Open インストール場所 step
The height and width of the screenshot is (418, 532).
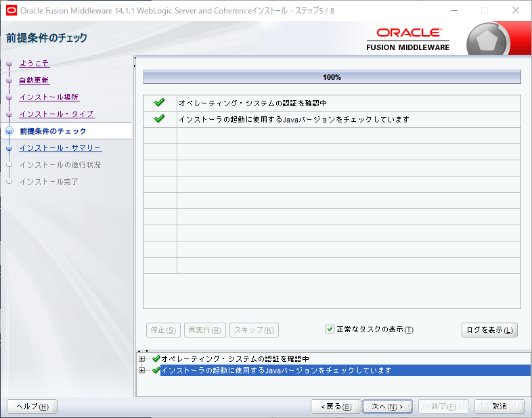click(x=49, y=97)
